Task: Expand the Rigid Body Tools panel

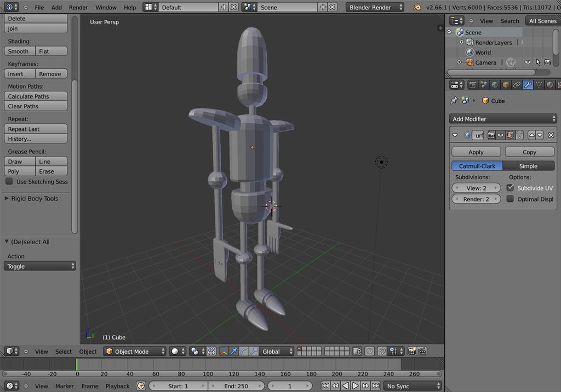Action: (35, 199)
